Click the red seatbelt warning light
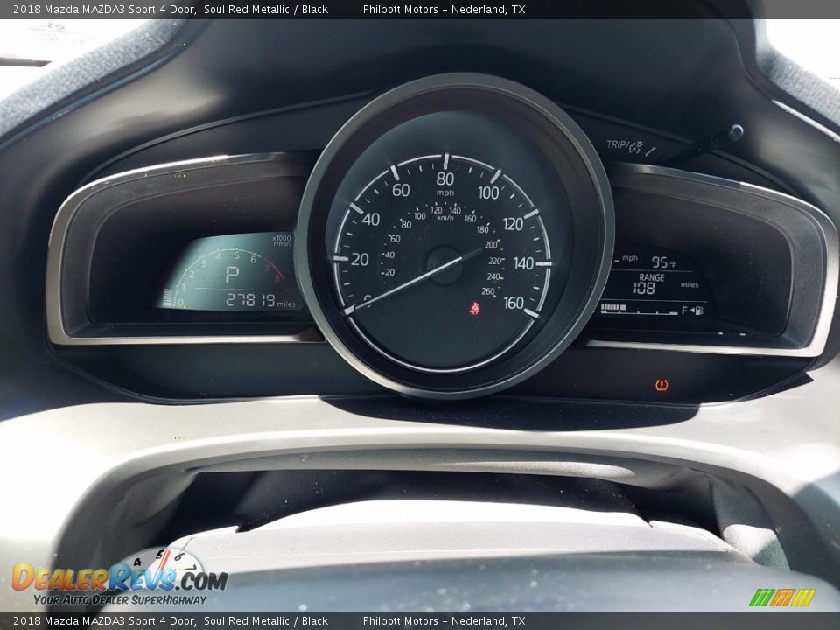 (474, 308)
